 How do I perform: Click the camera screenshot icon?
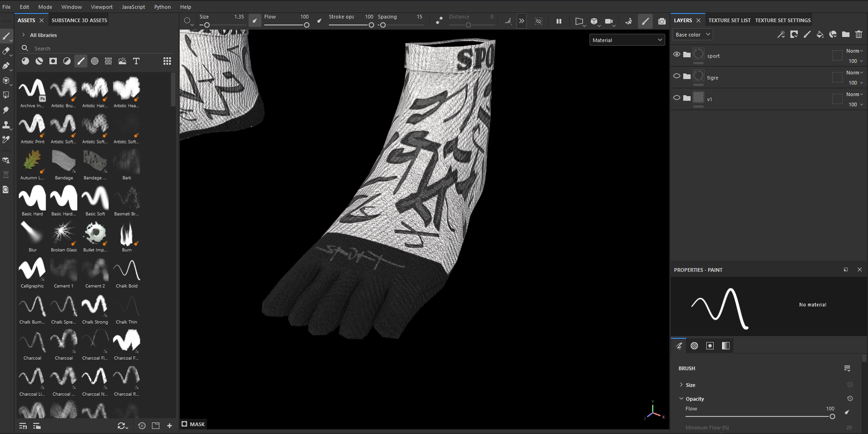[662, 21]
